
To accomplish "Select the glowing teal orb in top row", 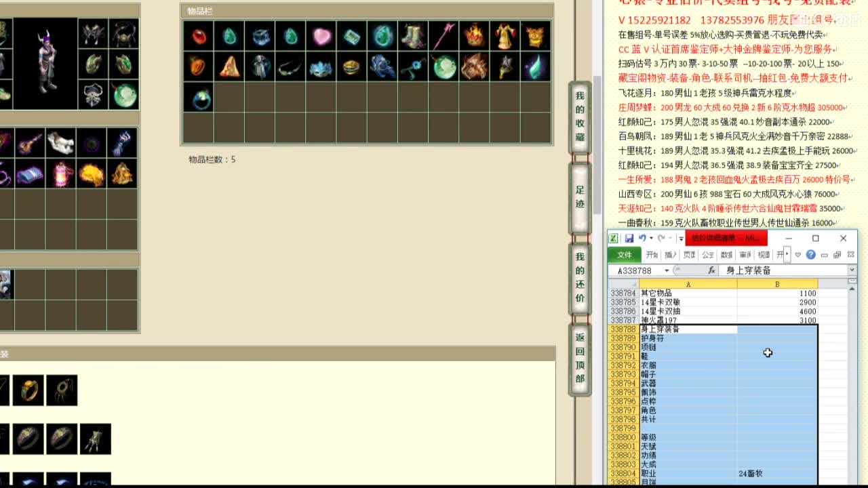I will pos(382,36).
